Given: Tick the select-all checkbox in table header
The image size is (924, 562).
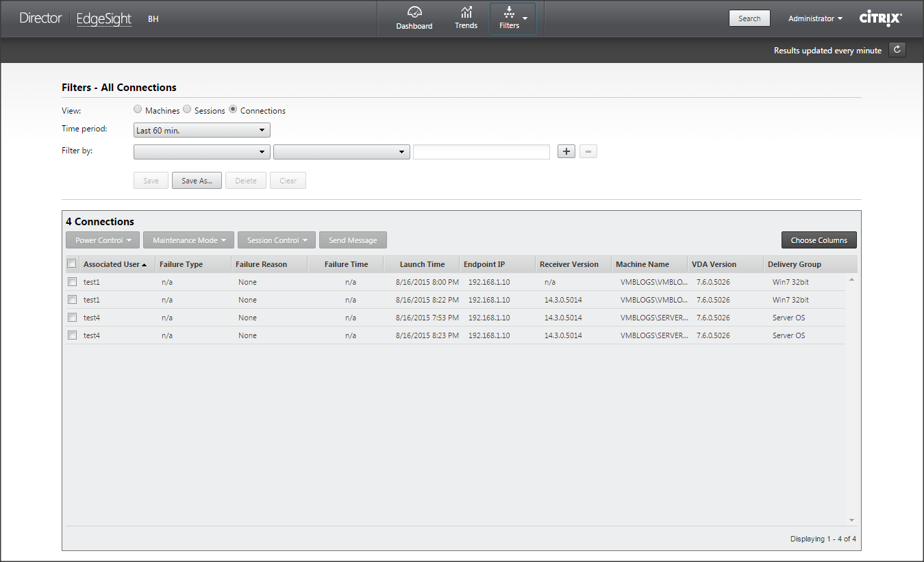Looking at the screenshot, I should point(72,264).
